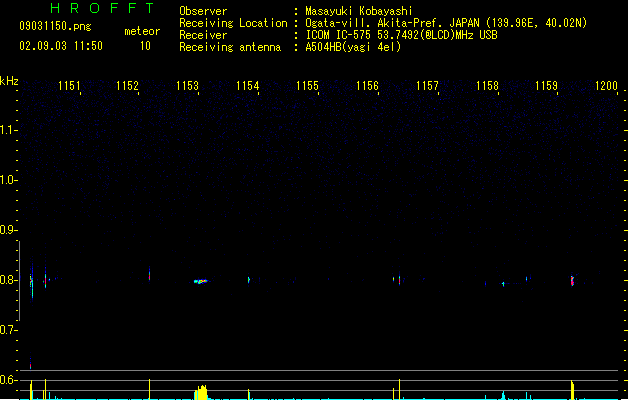Select observer name Masayuki Kobayashi
Viewport: 629px width, 400px height.
pos(359,11)
